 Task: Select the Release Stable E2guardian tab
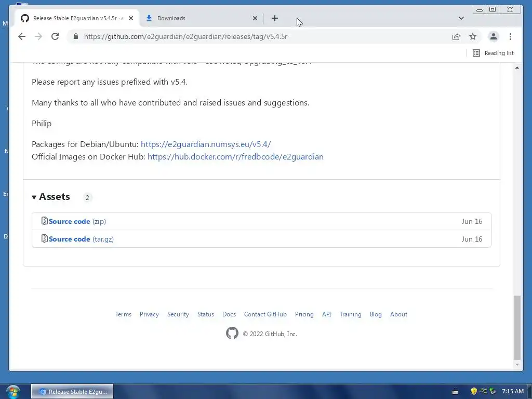77,18
